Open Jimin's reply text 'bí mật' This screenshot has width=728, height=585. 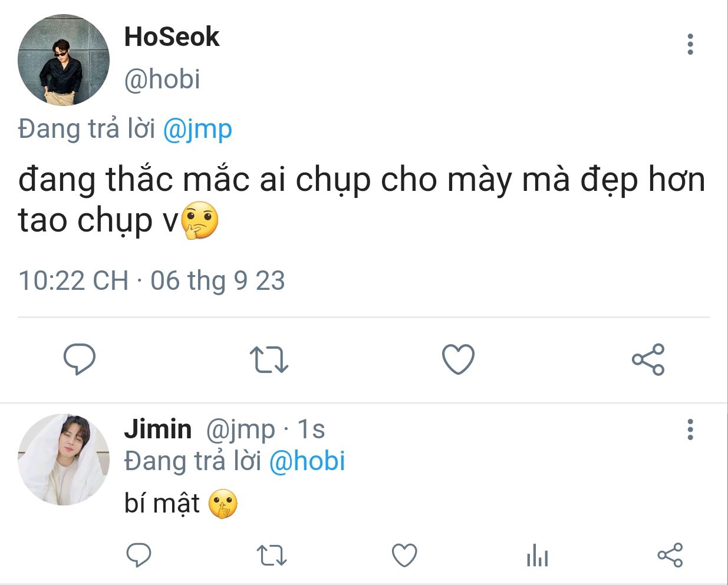pyautogui.click(x=162, y=504)
